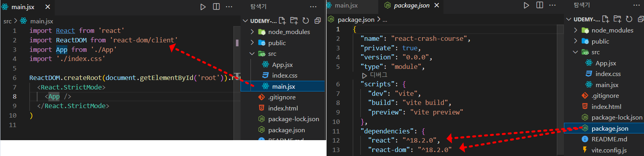Open right explorer panel more-actions menu
The width and height of the screenshot is (644, 156).
coord(637,5)
